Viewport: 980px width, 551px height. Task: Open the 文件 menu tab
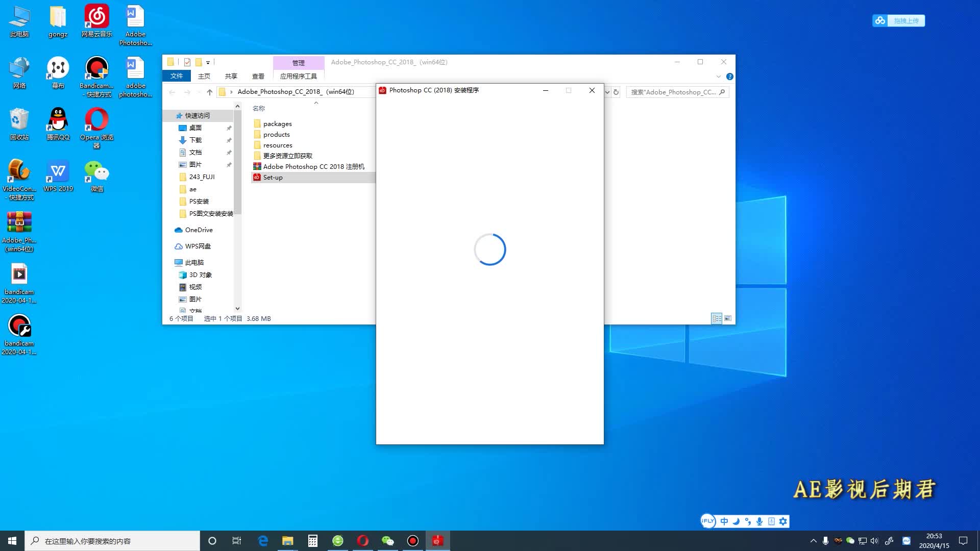177,76
